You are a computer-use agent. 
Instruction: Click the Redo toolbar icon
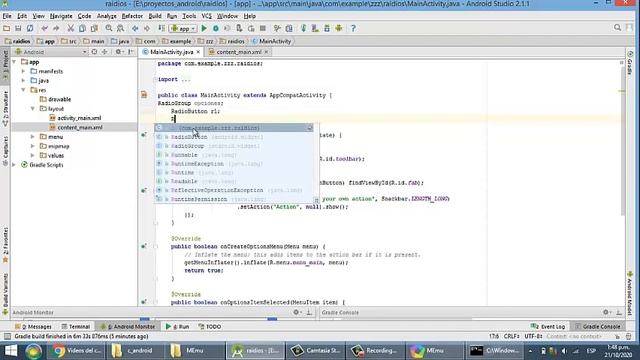(56, 28)
